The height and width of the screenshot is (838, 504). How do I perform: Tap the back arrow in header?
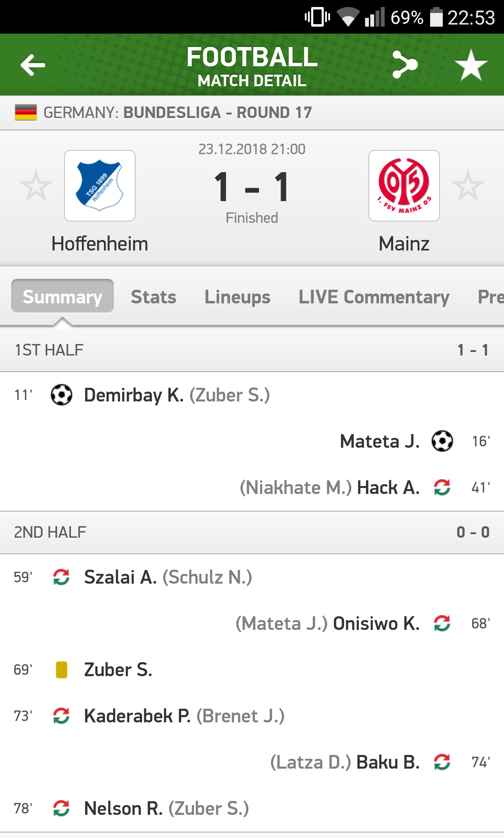point(33,65)
